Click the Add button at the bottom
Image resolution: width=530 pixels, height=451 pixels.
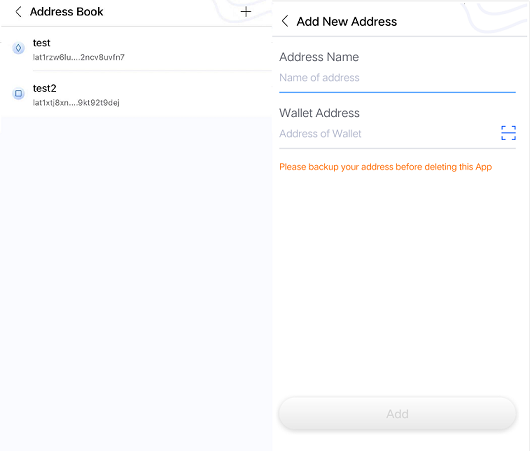click(x=397, y=413)
